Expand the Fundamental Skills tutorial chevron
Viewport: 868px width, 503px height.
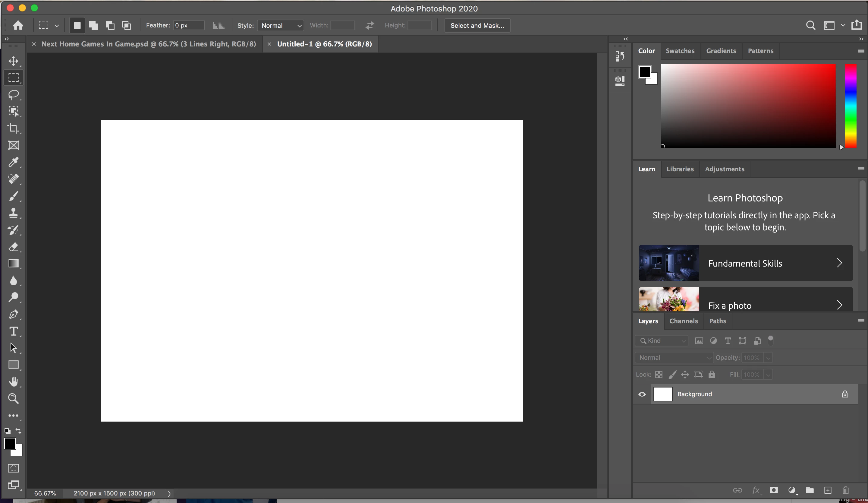pyautogui.click(x=839, y=263)
